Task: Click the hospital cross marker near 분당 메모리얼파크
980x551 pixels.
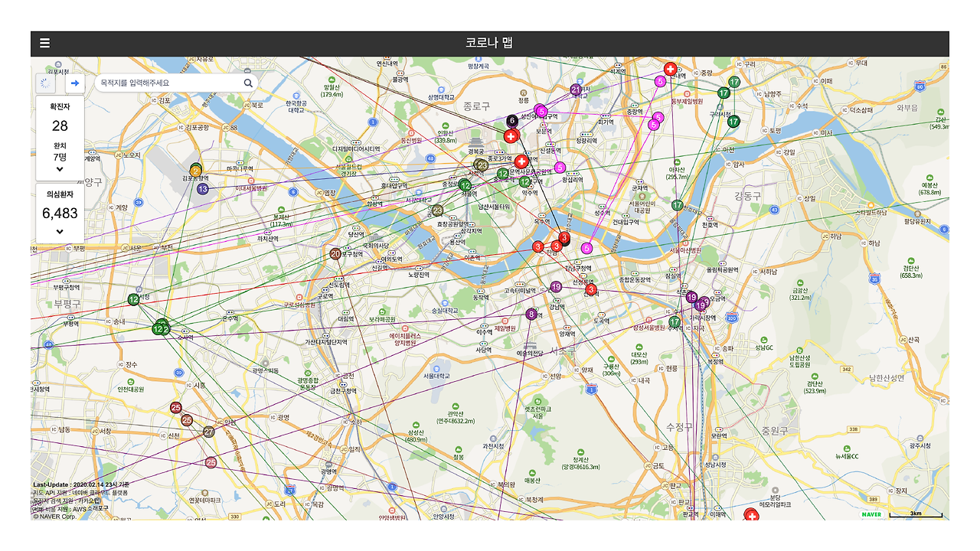Action: (752, 516)
